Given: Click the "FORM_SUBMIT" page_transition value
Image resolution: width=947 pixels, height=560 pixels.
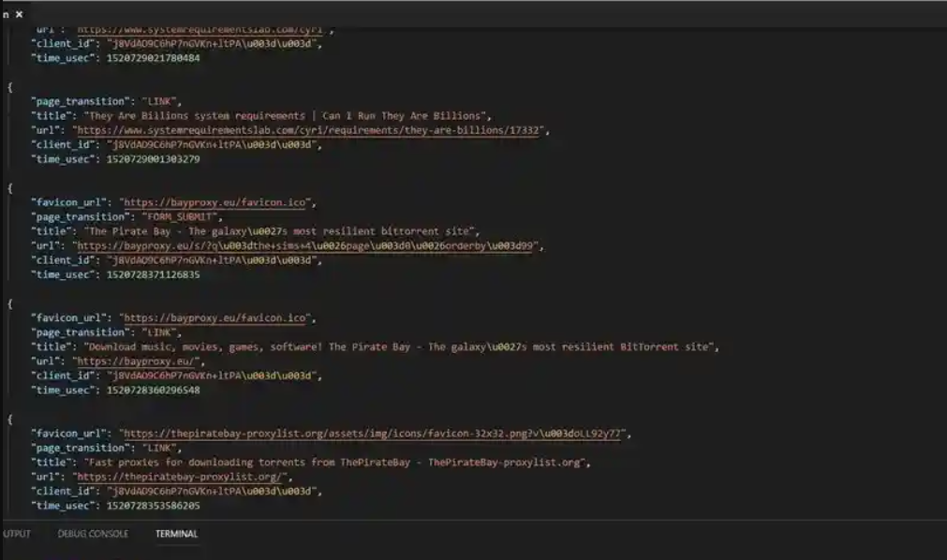Looking at the screenshot, I should point(182,217).
